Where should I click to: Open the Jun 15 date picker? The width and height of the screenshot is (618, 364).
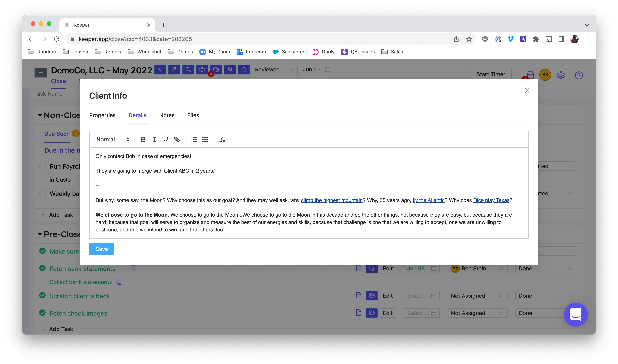[316, 70]
